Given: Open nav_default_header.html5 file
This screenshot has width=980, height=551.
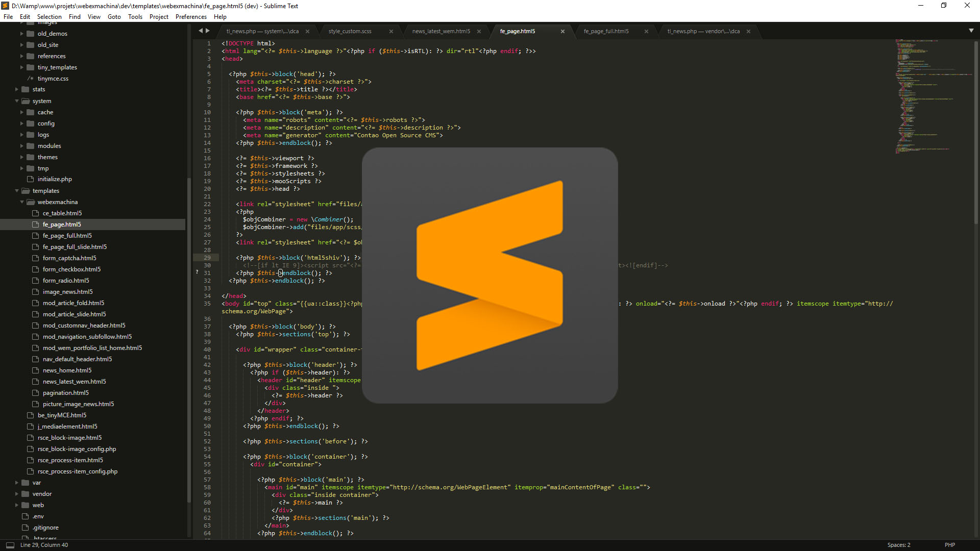Looking at the screenshot, I should point(77,359).
